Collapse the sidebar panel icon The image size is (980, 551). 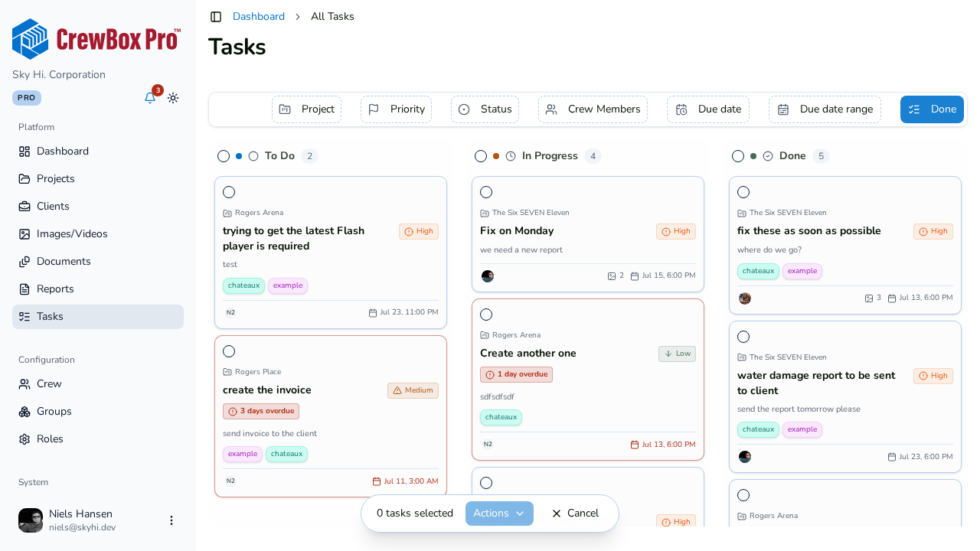pyautogui.click(x=216, y=17)
